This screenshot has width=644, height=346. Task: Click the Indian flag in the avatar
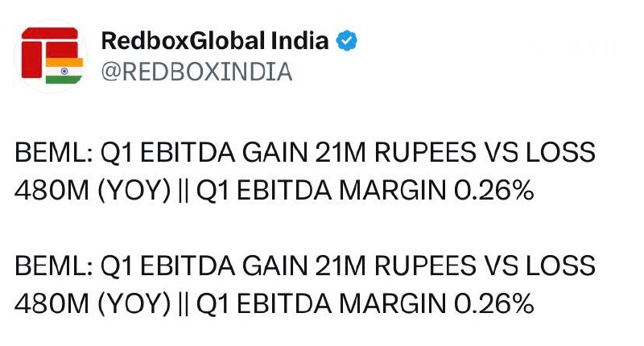point(64,71)
